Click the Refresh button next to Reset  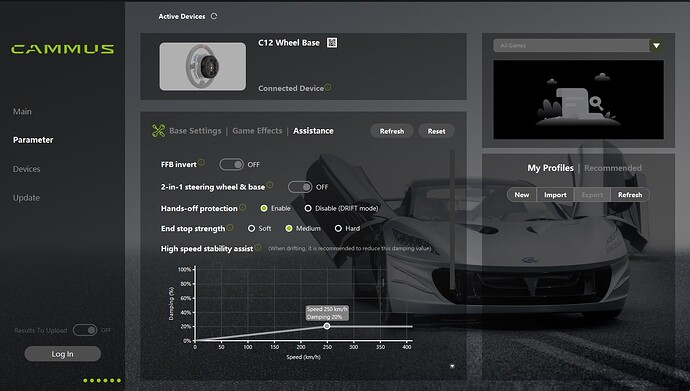tap(392, 131)
